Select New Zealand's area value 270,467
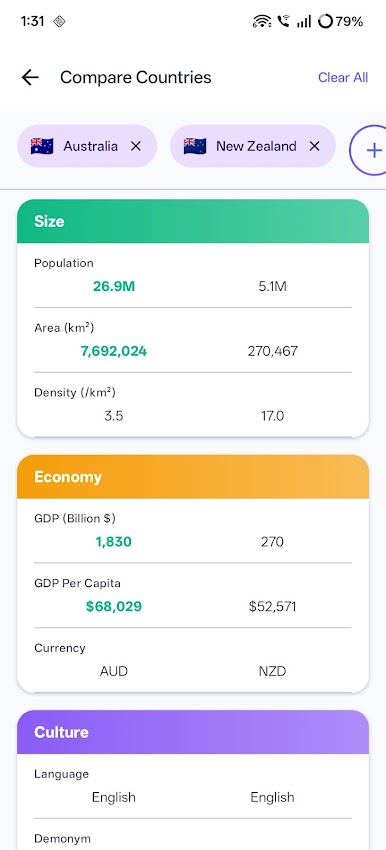The image size is (386, 850). [273, 351]
